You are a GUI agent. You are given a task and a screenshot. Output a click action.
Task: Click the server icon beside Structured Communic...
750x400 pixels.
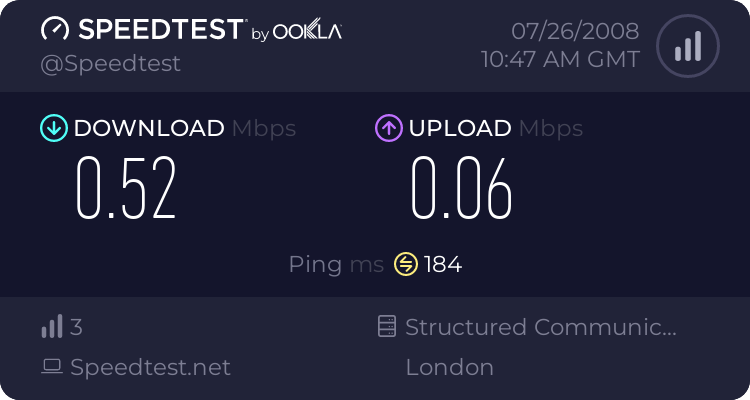[x=387, y=327]
